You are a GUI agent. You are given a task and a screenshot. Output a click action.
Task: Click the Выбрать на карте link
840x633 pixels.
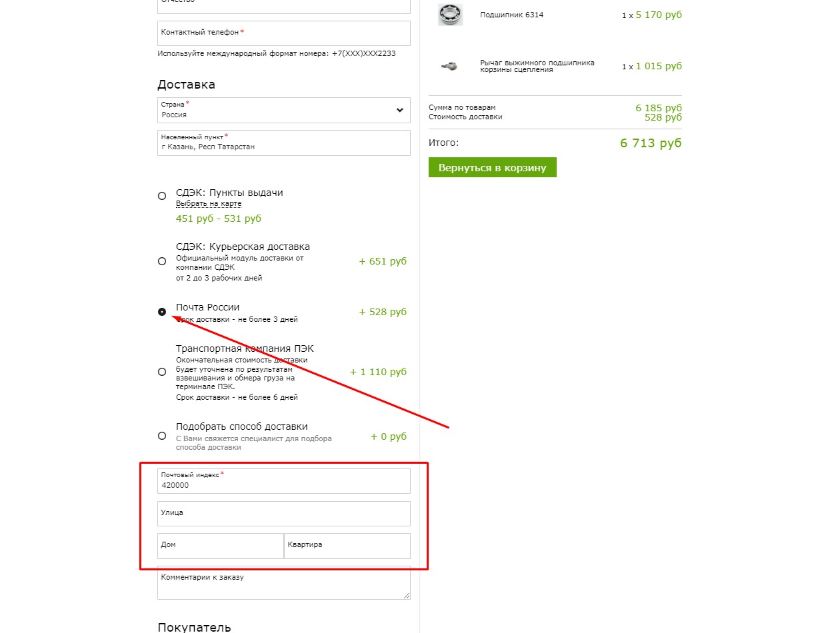[x=209, y=204]
